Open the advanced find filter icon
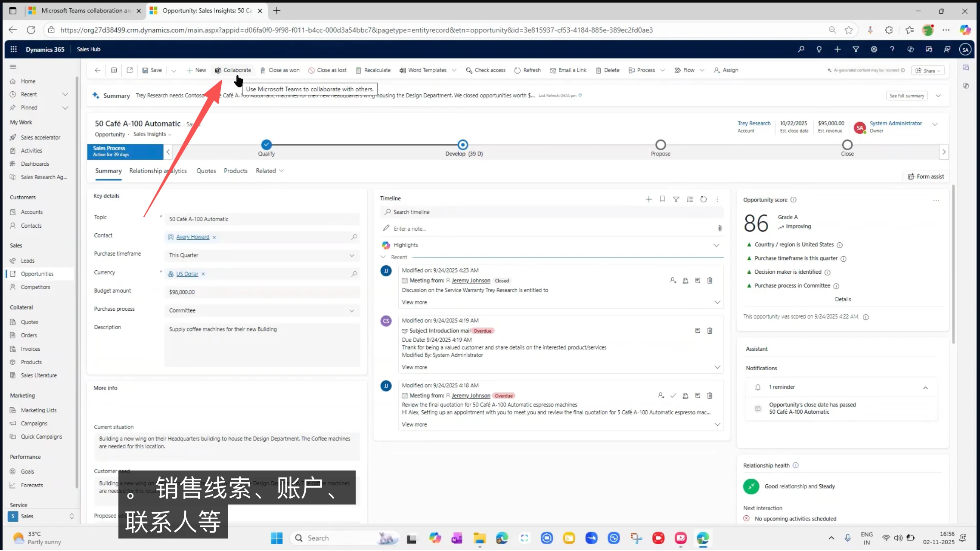Screen dimensions: 980x551 [856, 49]
